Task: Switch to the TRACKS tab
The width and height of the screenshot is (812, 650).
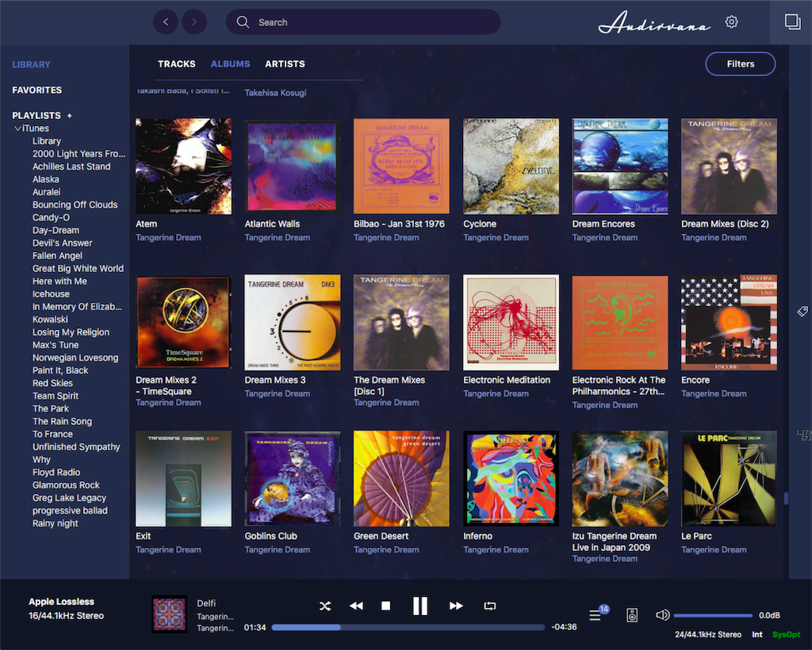Action: click(177, 64)
